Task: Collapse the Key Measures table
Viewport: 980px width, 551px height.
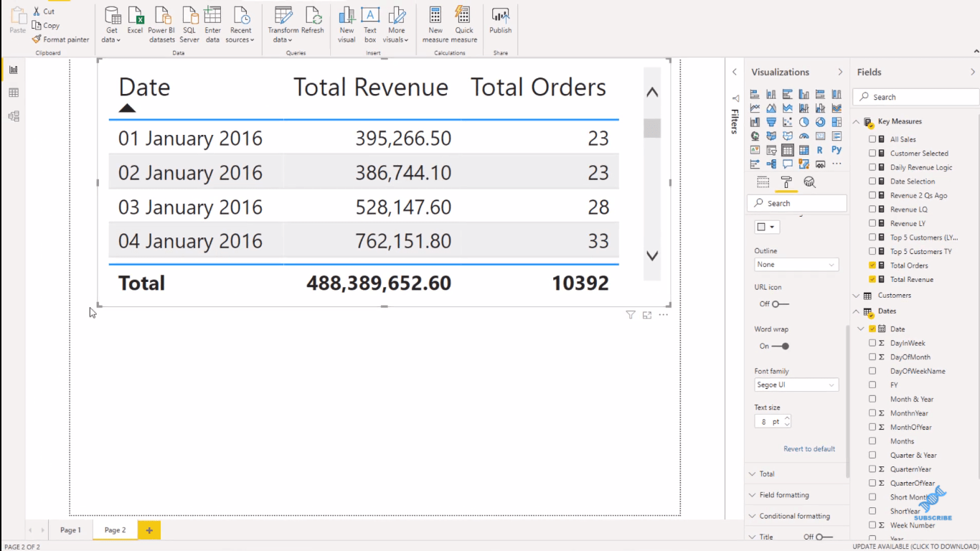Action: click(x=857, y=122)
